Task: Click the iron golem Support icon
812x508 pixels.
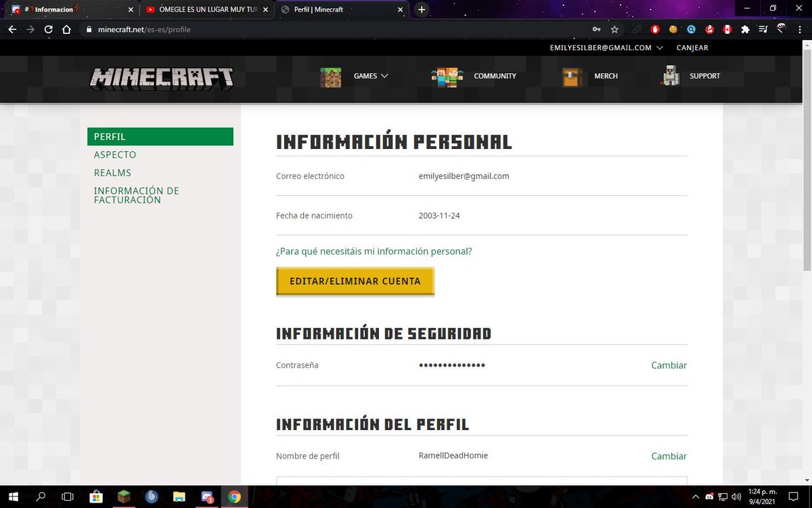Action: [670, 76]
